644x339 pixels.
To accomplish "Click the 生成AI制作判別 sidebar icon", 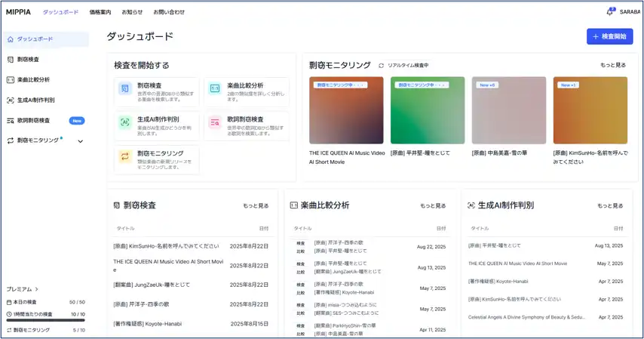I will click(x=11, y=100).
